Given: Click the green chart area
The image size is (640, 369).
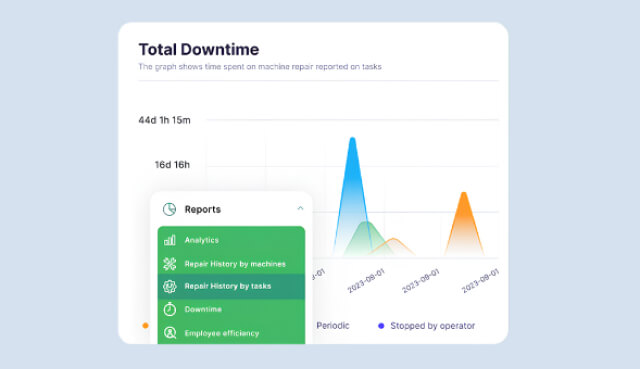Looking at the screenshot, I should pos(367,239).
